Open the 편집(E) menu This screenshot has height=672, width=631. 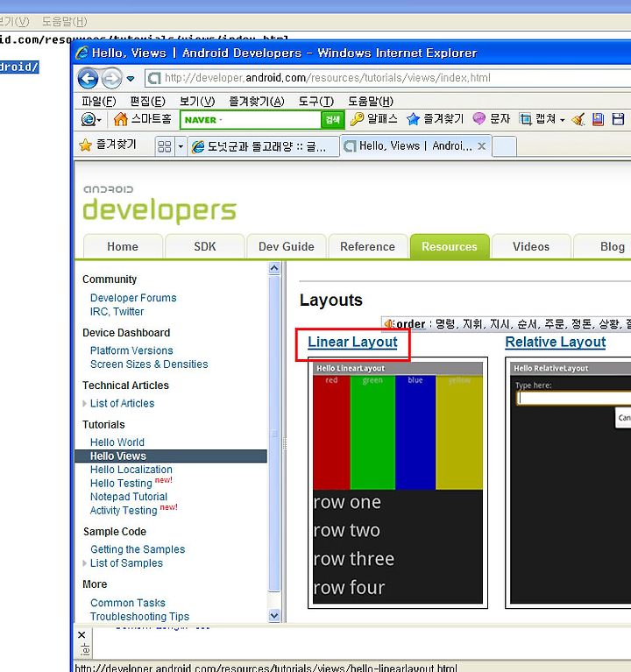click(148, 101)
